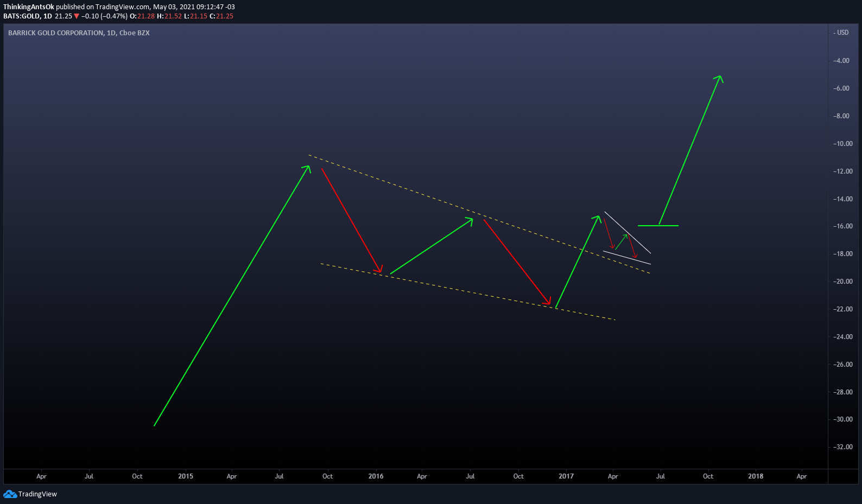Click the high value 21.52
862x504 pixels.
[x=173, y=16]
